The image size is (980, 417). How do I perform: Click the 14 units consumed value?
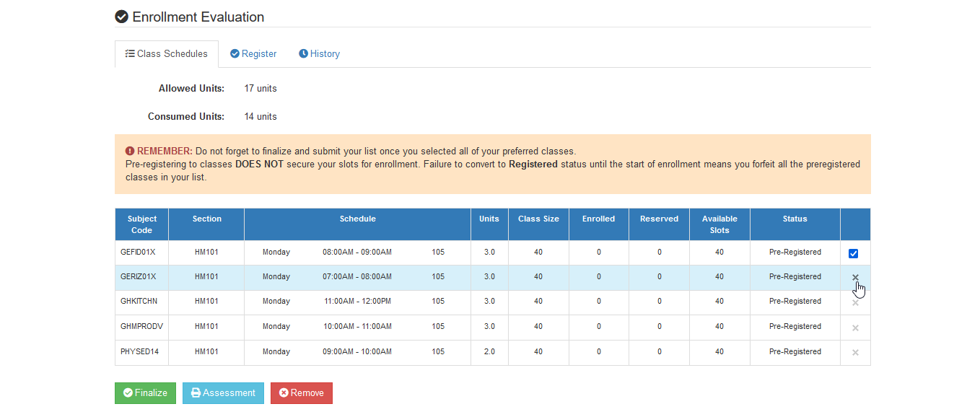point(261,117)
